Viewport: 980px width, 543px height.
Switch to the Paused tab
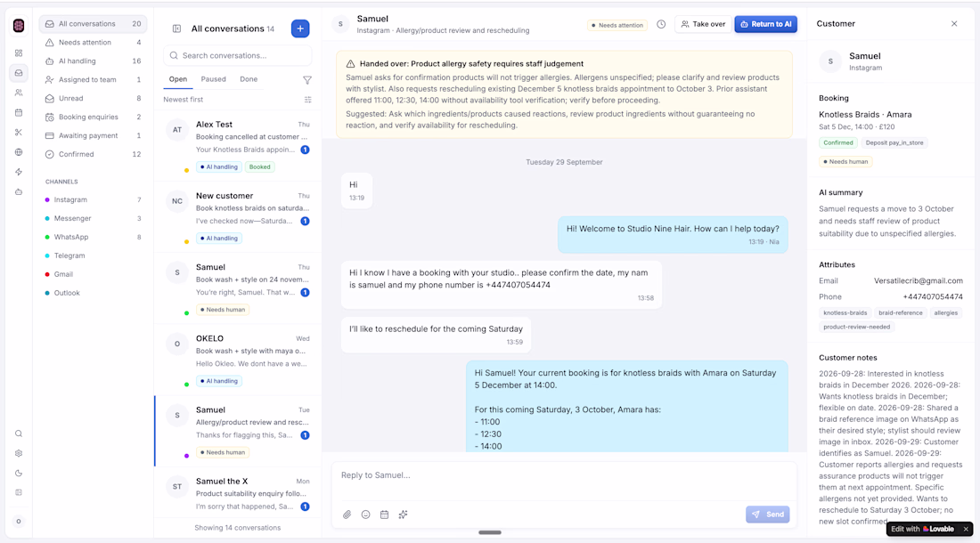(x=213, y=79)
